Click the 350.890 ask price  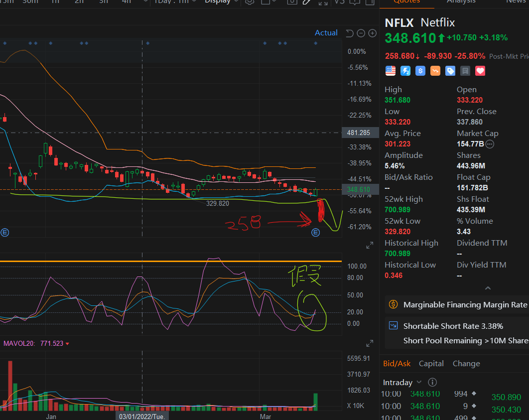coord(507,397)
